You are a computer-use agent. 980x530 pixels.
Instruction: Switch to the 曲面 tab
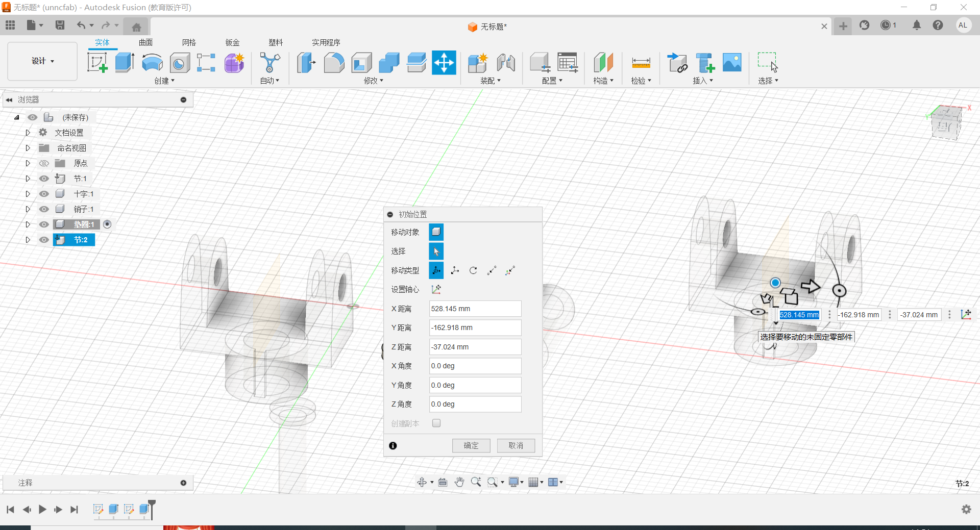pos(145,42)
